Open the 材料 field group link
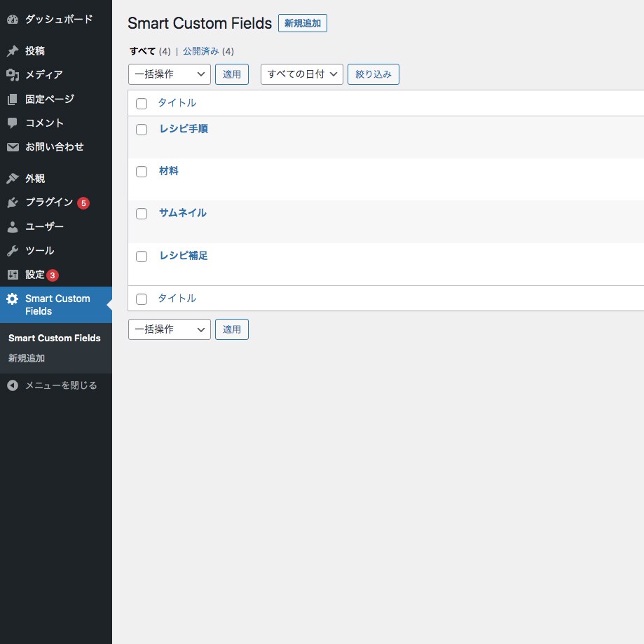644x644 pixels. [x=169, y=171]
